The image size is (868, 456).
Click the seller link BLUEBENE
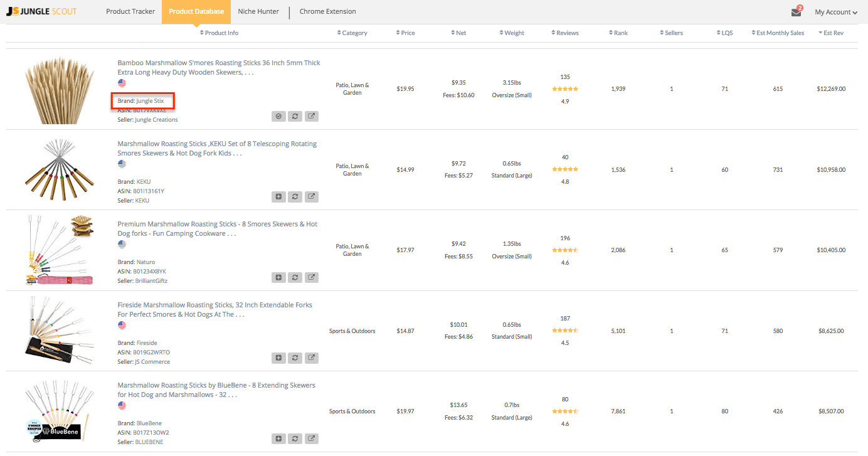(x=149, y=442)
